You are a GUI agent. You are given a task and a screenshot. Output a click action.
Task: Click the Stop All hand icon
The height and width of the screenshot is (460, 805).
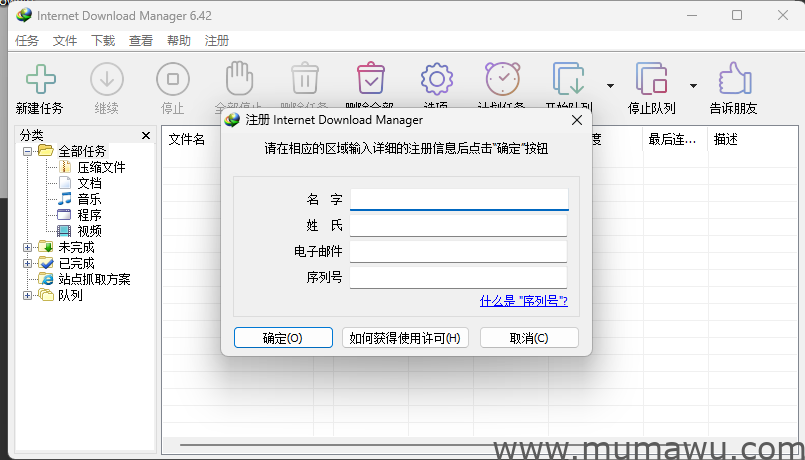click(x=239, y=78)
